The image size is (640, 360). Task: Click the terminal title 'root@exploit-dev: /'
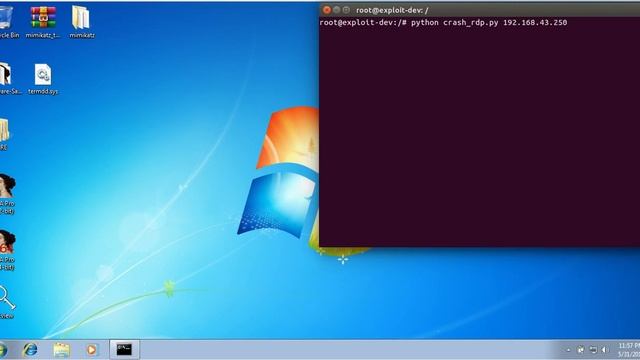392,10
